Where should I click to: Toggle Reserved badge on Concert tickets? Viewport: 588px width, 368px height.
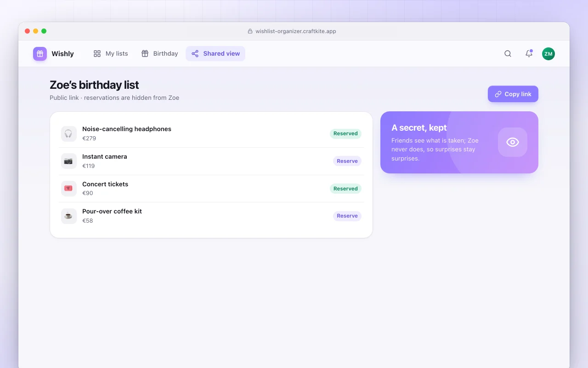coord(345,189)
